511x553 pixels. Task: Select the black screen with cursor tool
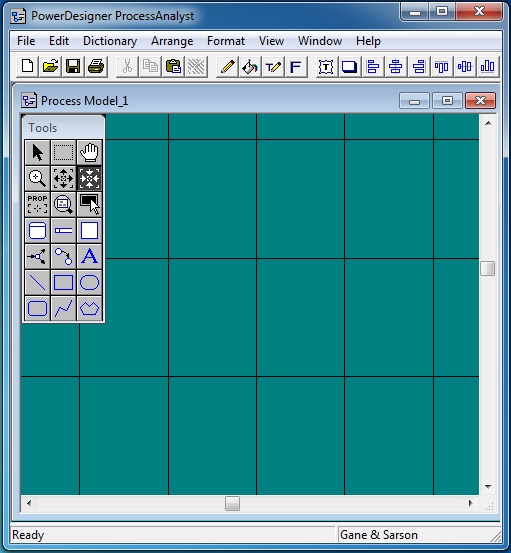pos(90,205)
